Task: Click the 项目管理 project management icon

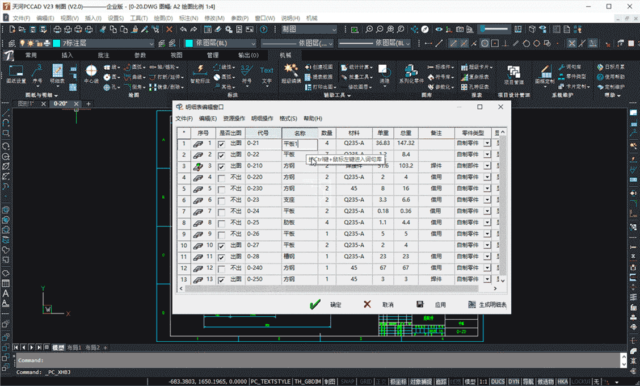Action: coord(513,72)
